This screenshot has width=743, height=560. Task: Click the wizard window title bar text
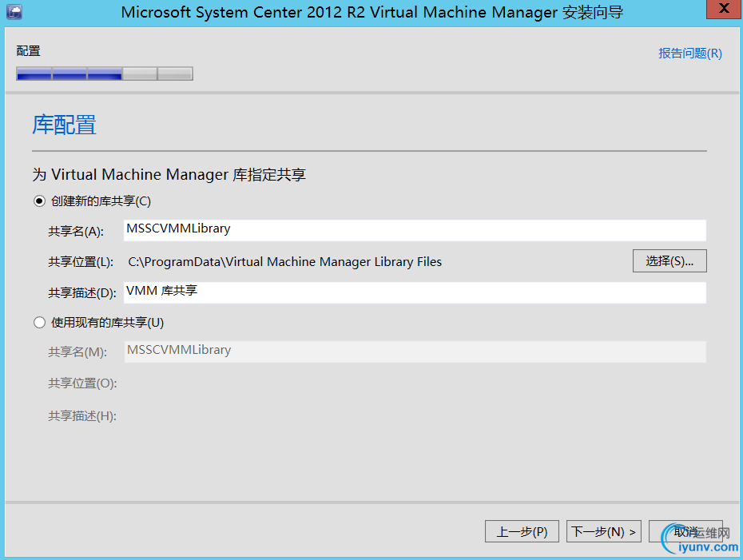[371, 12]
